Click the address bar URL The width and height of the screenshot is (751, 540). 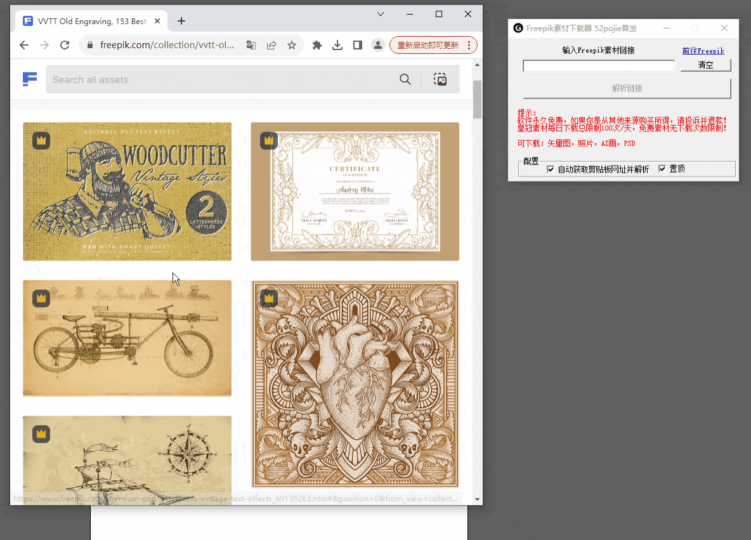point(167,45)
